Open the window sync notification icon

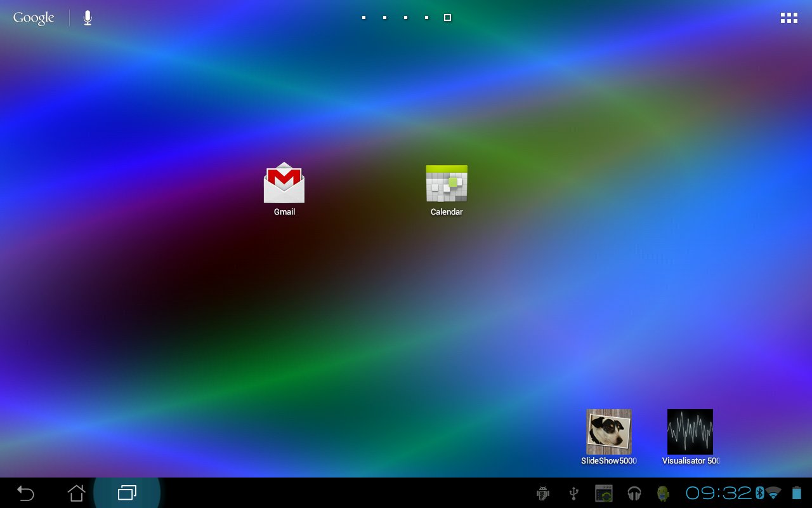[603, 493]
